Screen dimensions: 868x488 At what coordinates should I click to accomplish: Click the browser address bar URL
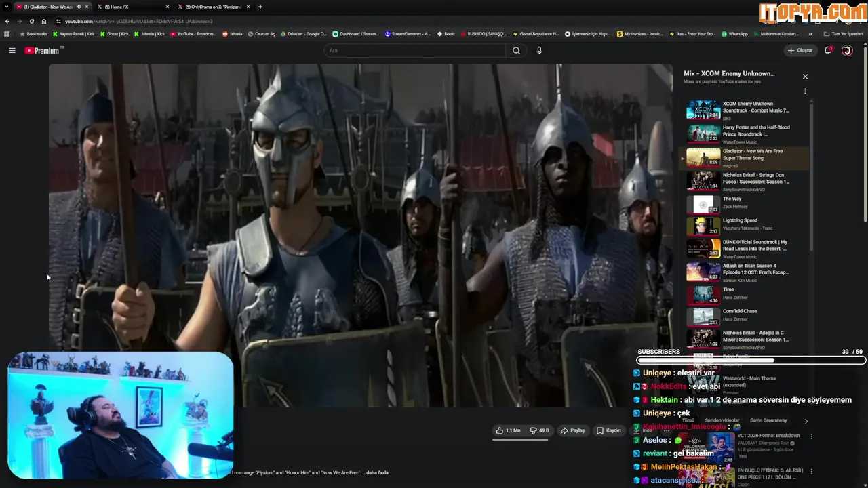(138, 21)
